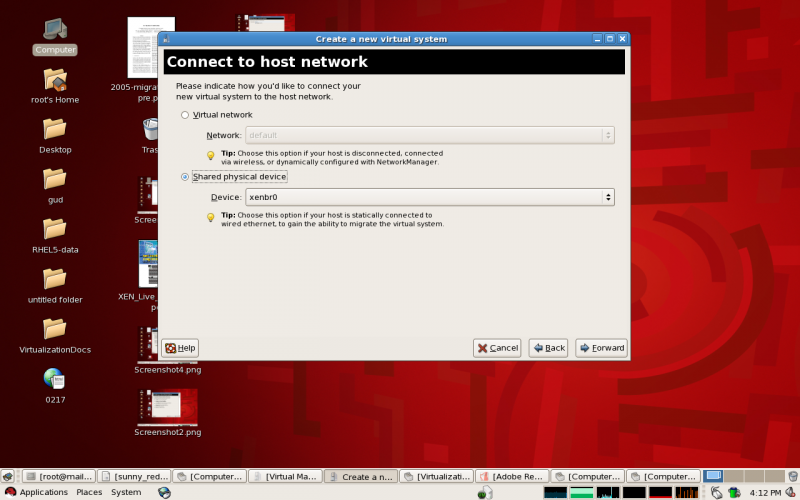Screen dimensions: 800x500
Task: Switch to the root@mail terminal taskbar button
Action: [59, 476]
